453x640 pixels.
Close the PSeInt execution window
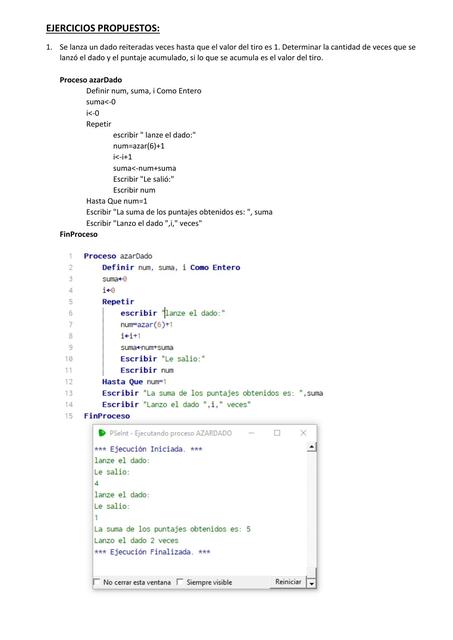pos(303,433)
